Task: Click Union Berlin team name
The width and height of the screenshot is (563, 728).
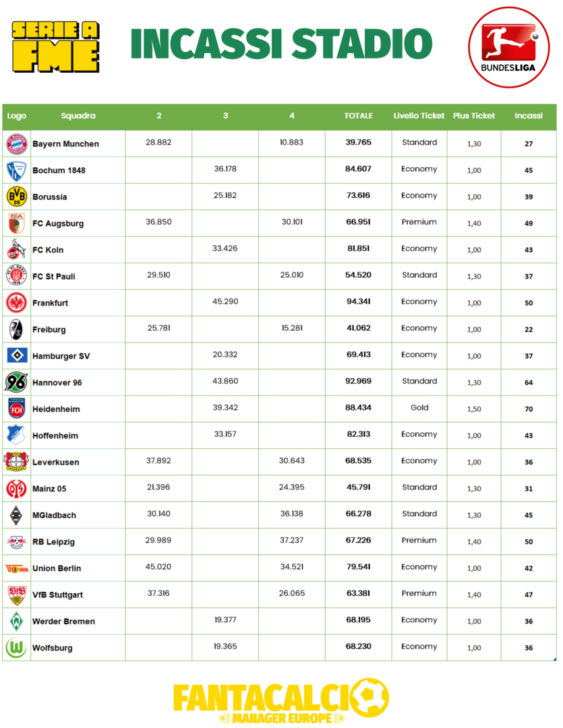Action: point(57,568)
